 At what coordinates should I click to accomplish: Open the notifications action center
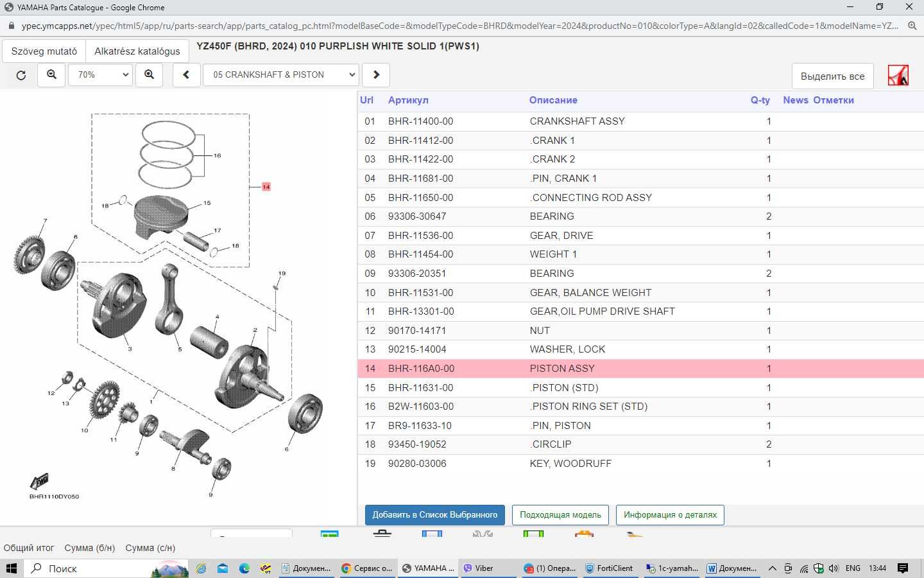903,568
